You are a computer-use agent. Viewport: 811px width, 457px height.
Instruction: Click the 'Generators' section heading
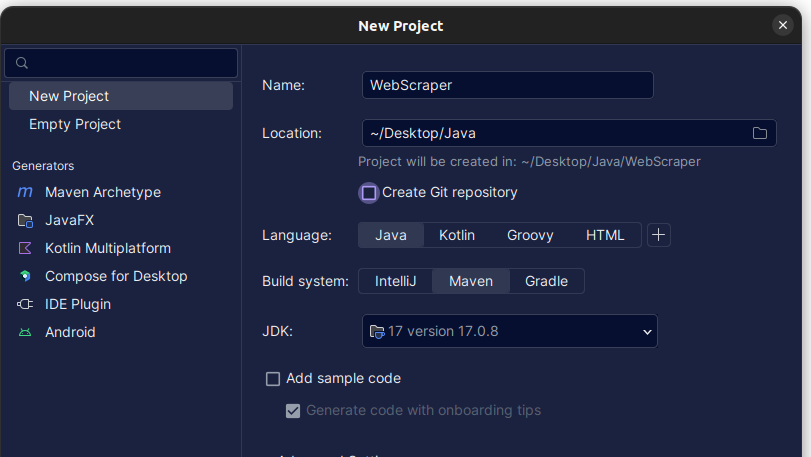pyautogui.click(x=43, y=166)
